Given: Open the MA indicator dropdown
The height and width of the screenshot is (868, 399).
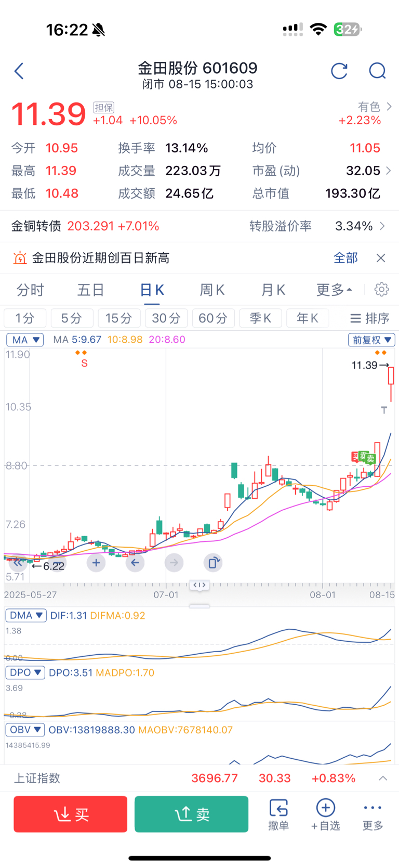Looking at the screenshot, I should [25, 340].
